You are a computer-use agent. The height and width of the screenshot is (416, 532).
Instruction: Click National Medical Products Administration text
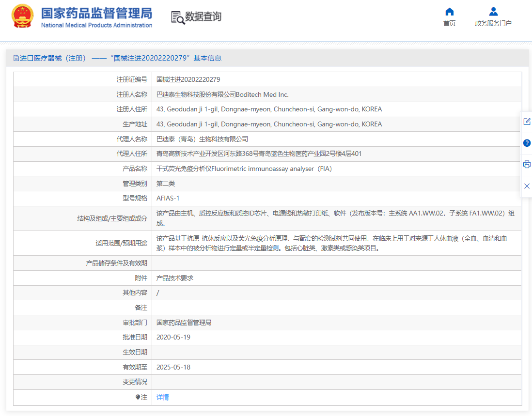click(x=97, y=25)
